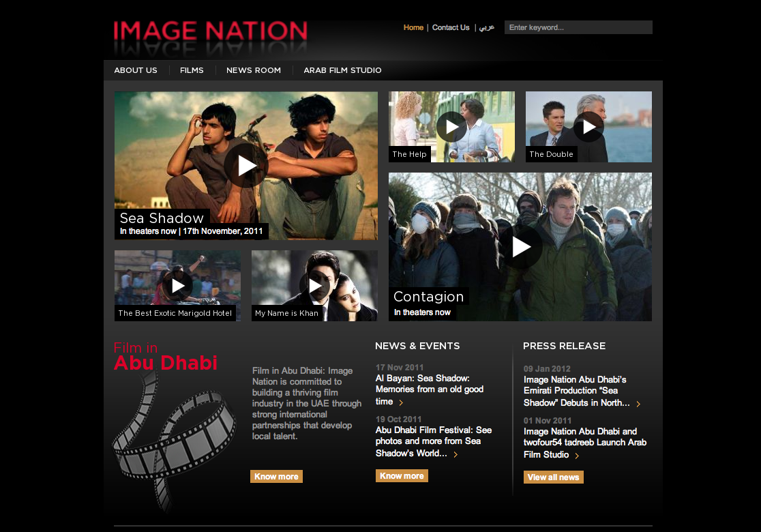Click arrow after Emirati Production press release
761x532 pixels.
(x=638, y=404)
